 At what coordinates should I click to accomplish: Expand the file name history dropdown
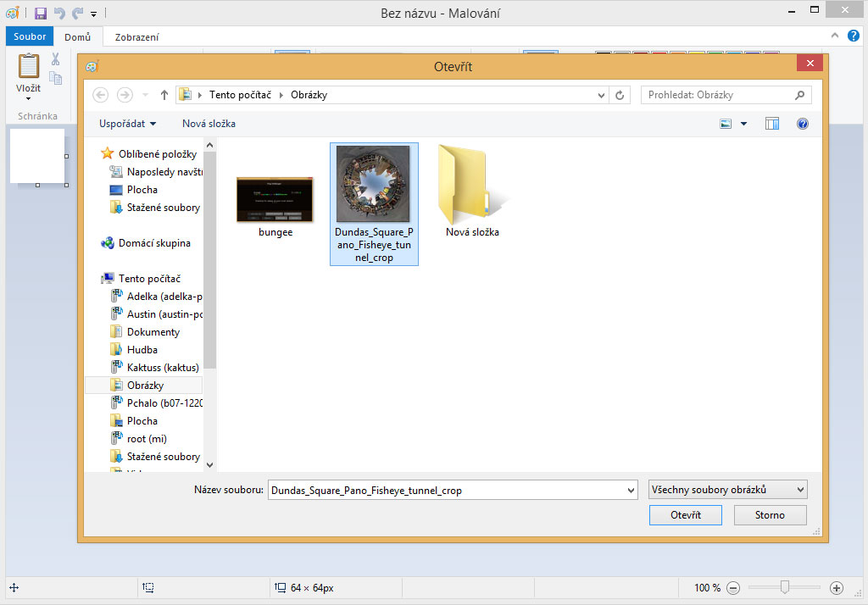[631, 491]
